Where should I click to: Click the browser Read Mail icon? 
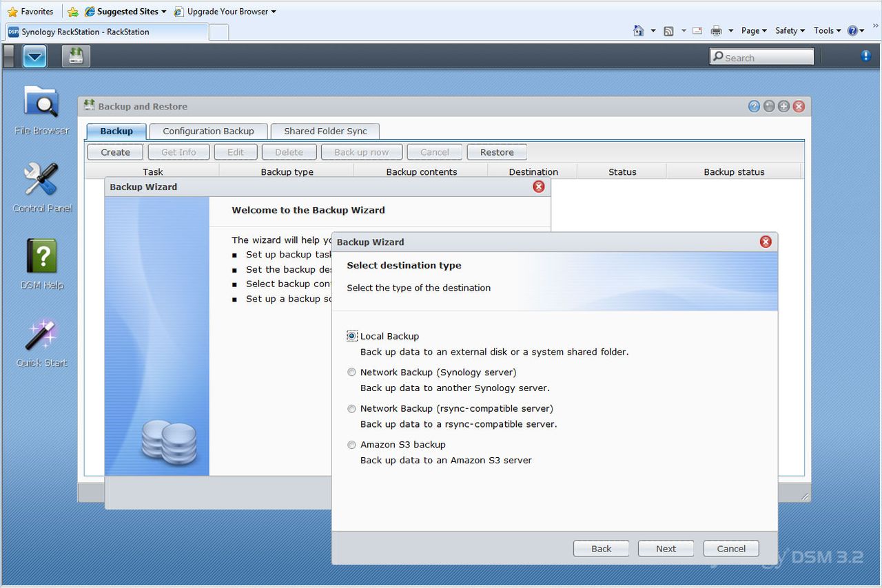[x=697, y=31]
